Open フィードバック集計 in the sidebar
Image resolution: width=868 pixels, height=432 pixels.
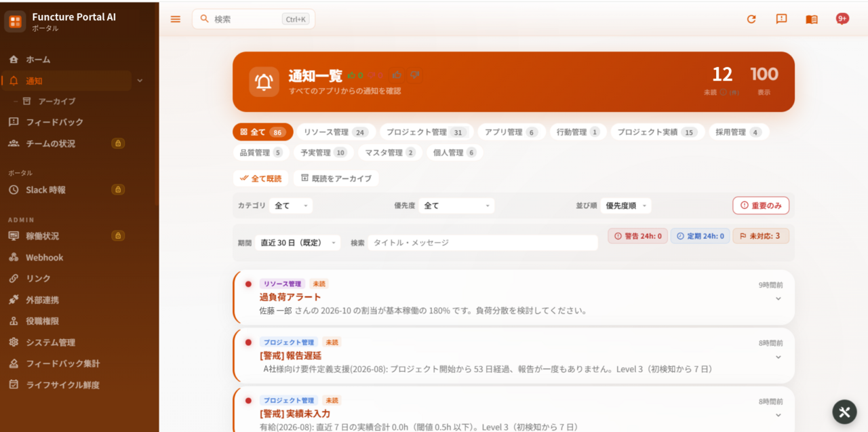[x=66, y=364]
